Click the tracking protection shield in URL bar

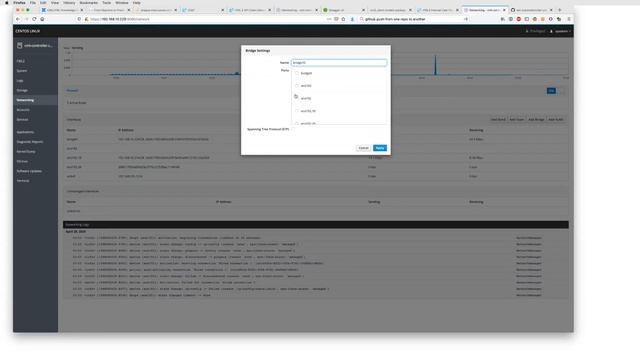click(x=79, y=19)
